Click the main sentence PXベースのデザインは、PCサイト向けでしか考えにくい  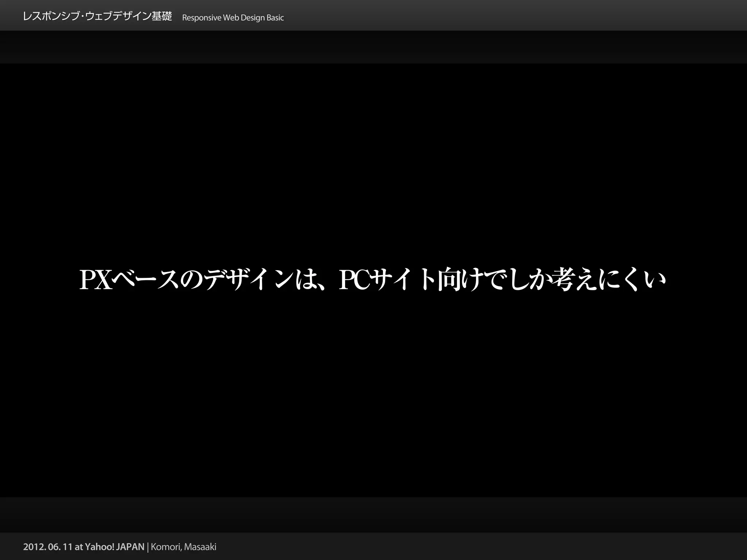(373, 280)
